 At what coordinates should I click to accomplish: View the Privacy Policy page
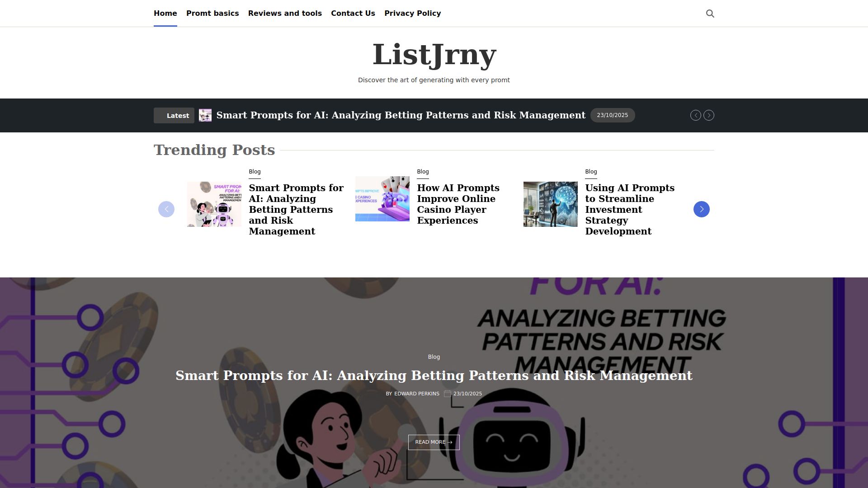[413, 14]
